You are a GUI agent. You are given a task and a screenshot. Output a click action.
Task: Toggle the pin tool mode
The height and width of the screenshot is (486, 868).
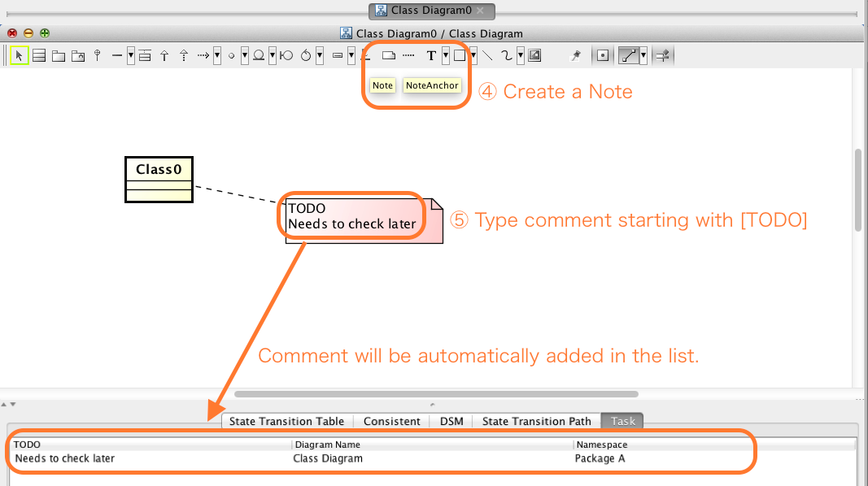pyautogui.click(x=576, y=55)
